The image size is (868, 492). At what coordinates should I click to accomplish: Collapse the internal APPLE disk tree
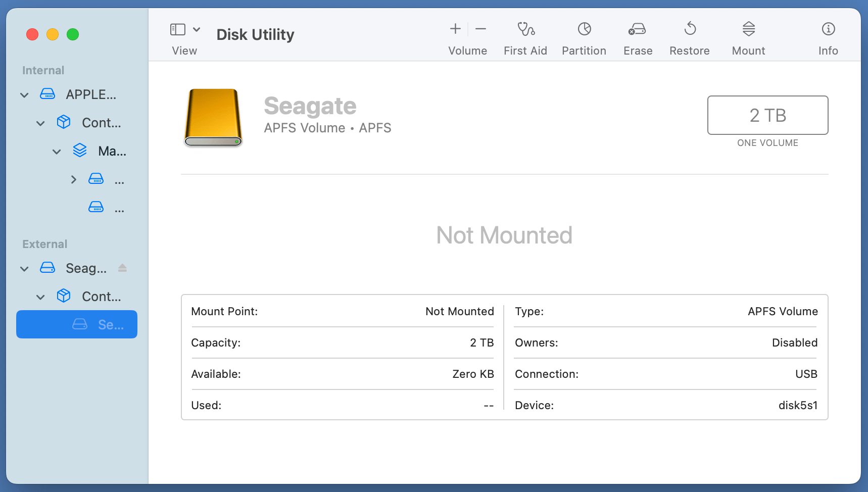(x=24, y=94)
